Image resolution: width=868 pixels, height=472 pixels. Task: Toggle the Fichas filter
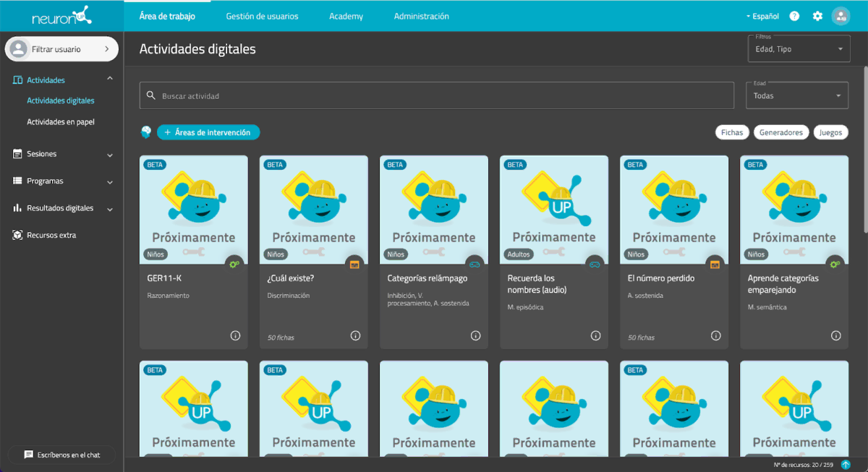pyautogui.click(x=732, y=132)
